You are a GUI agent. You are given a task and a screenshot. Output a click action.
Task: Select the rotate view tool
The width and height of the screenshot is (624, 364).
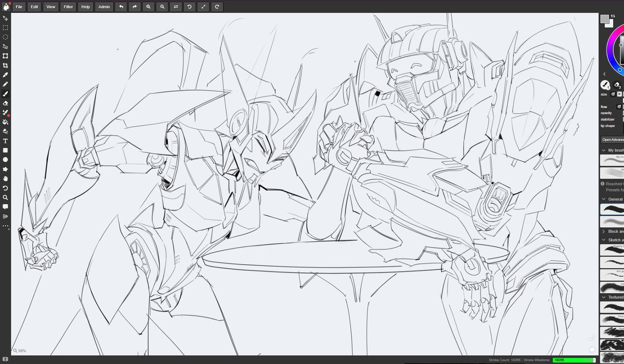point(5,188)
